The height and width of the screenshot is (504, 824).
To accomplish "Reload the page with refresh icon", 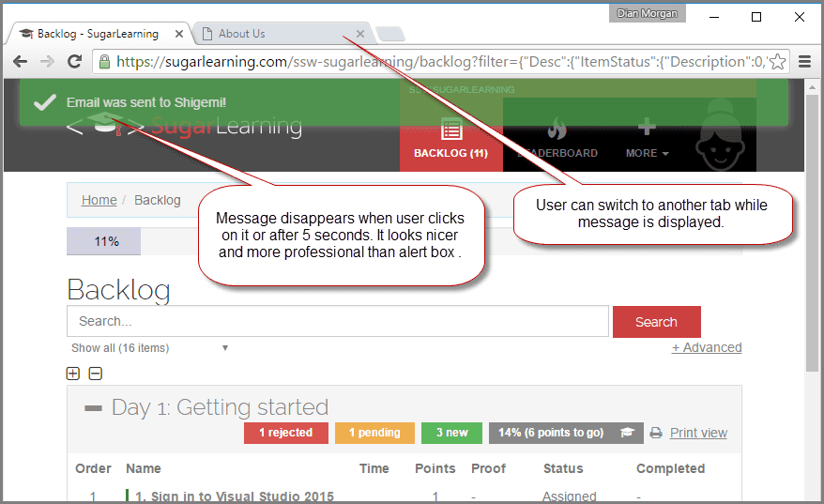I will tap(74, 62).
